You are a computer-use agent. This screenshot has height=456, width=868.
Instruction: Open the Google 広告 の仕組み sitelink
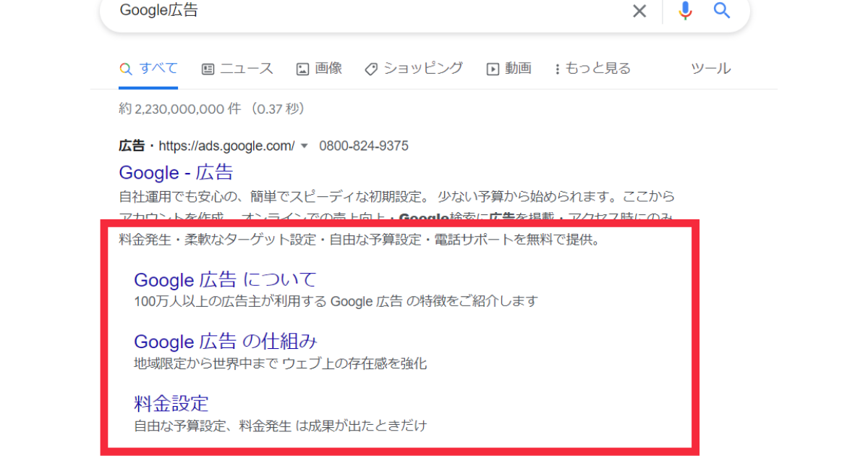[226, 341]
